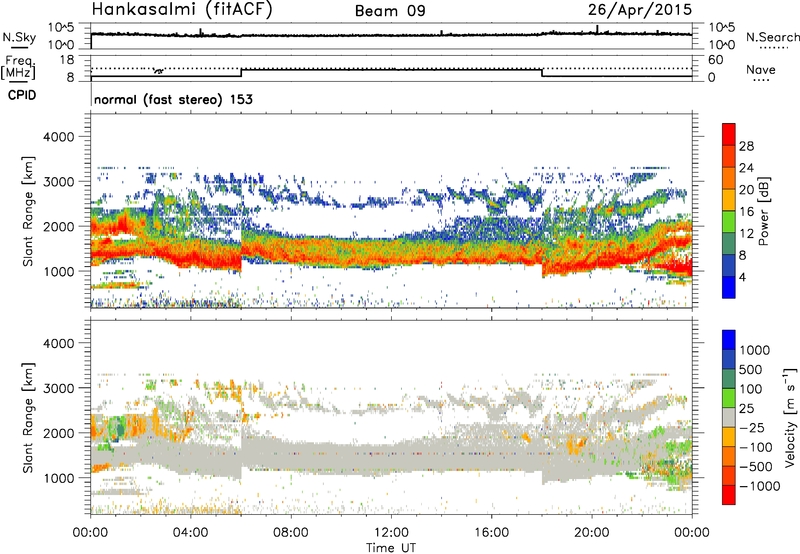Image resolution: width=800 pixels, height=554 pixels.
Task: Click the Freq. [MHz] axis label
Action: [18, 68]
